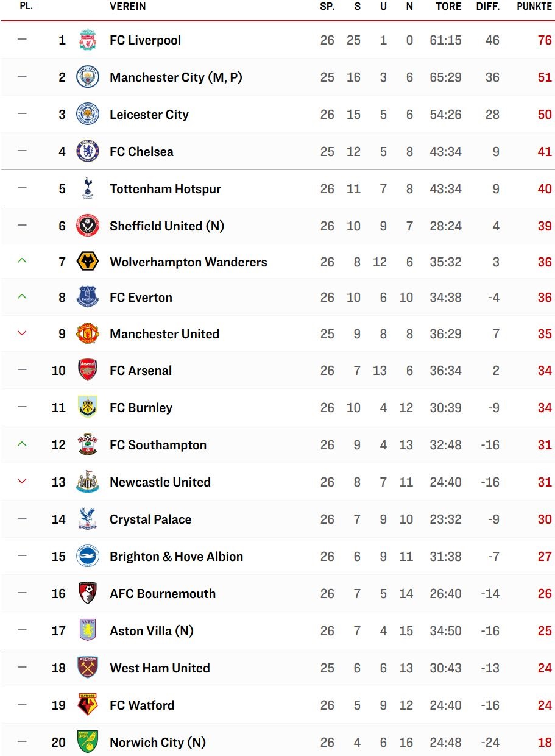This screenshot has width=555, height=756.
Task: Click the VEREIN column header
Action: [127, 7]
